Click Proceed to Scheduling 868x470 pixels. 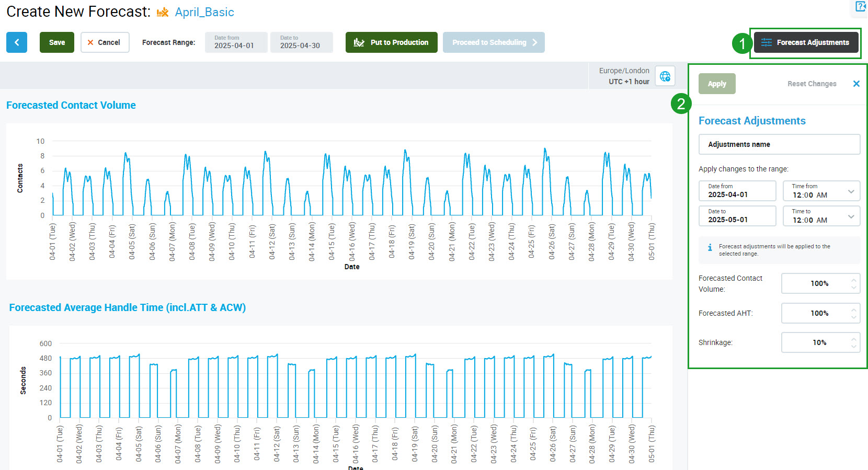click(x=493, y=42)
